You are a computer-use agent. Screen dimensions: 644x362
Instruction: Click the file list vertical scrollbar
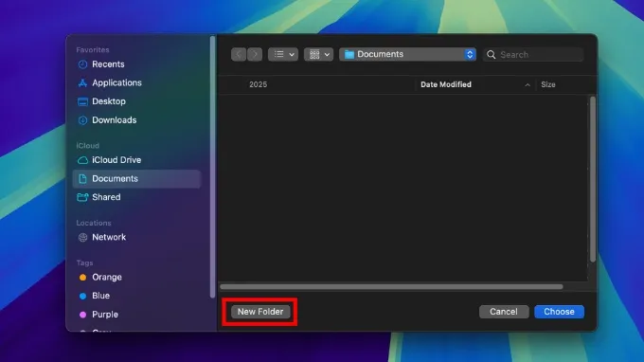(x=592, y=179)
